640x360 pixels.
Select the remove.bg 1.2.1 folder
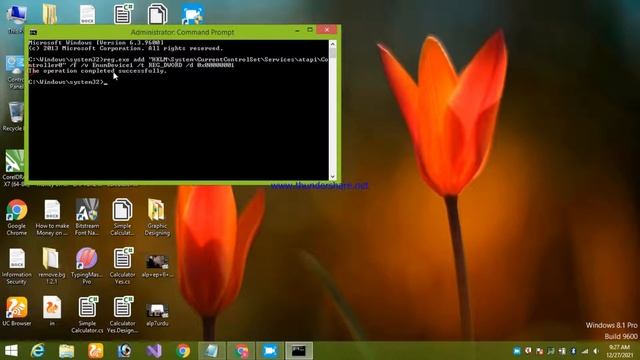51,266
